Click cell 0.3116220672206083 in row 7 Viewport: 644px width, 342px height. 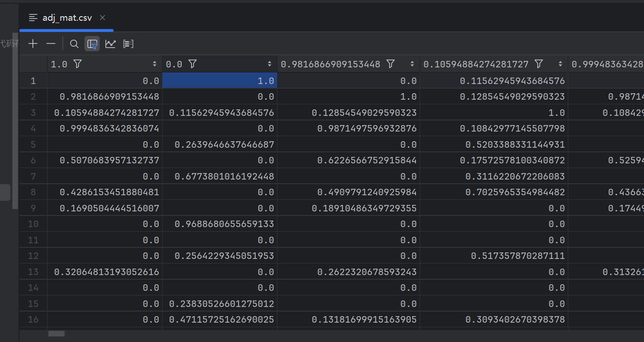[494, 176]
